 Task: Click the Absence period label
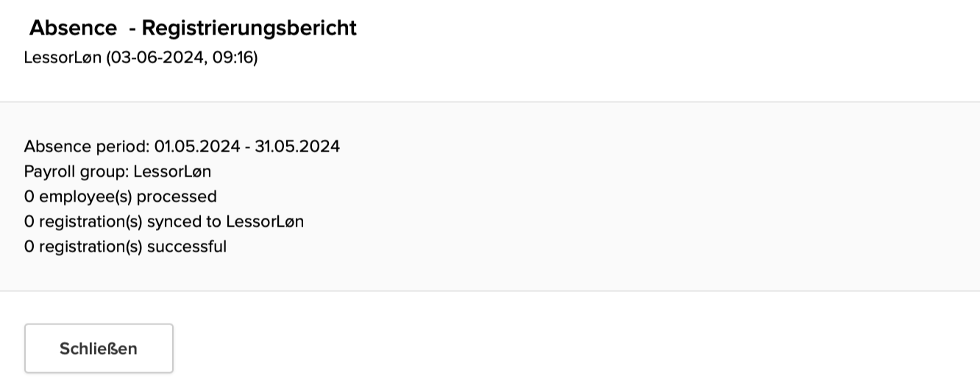pos(86,146)
